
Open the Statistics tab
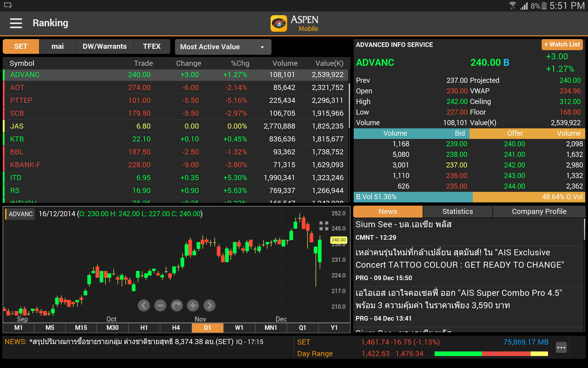[x=458, y=212]
